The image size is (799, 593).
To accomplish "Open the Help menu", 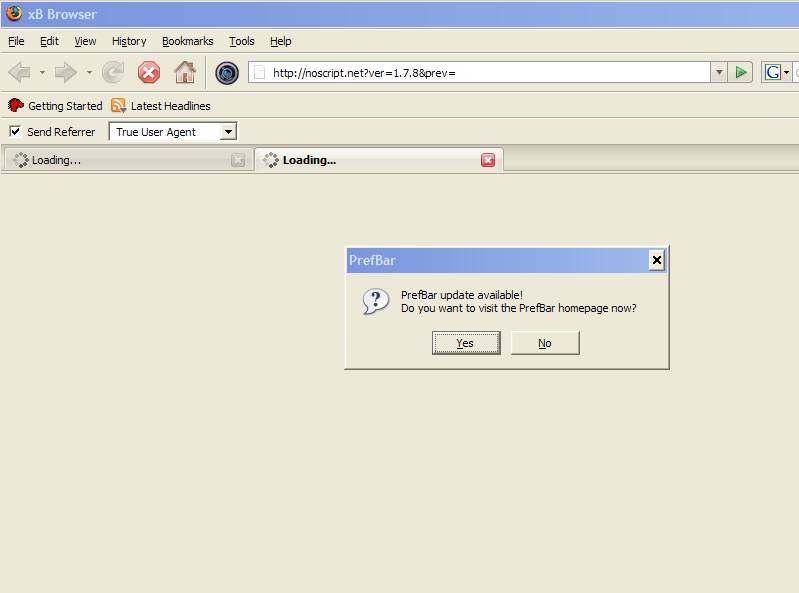I will point(281,41).
